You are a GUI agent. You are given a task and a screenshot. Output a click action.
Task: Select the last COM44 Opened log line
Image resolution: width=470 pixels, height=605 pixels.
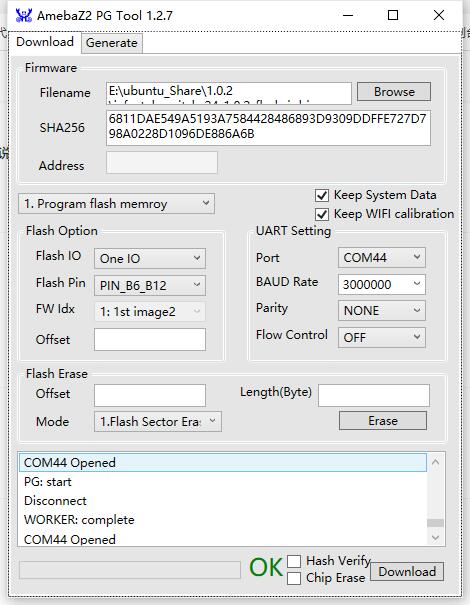point(223,539)
